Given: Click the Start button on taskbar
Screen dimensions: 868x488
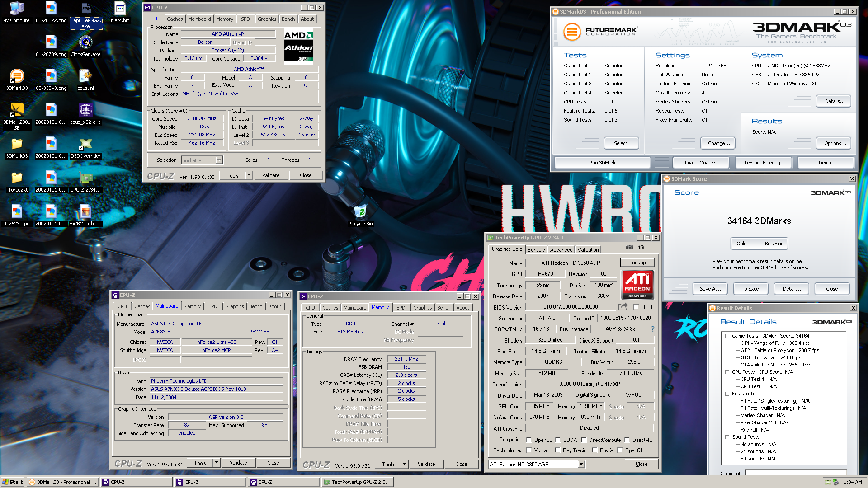Looking at the screenshot, I should (13, 482).
